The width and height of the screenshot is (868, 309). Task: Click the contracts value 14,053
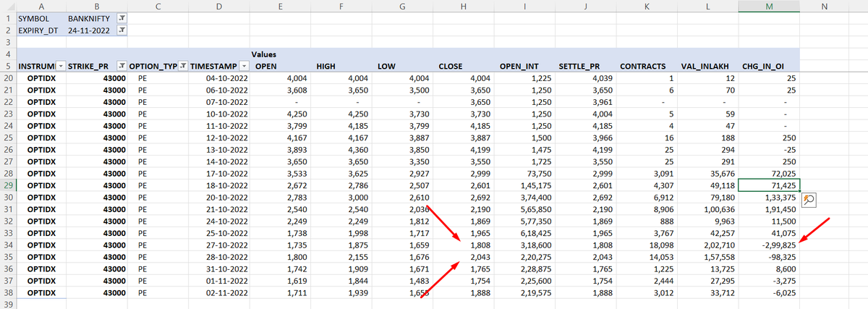[660, 257]
